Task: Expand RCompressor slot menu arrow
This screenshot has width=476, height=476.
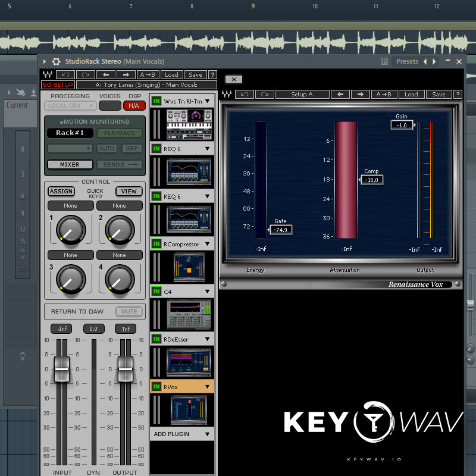Action: 207,244
